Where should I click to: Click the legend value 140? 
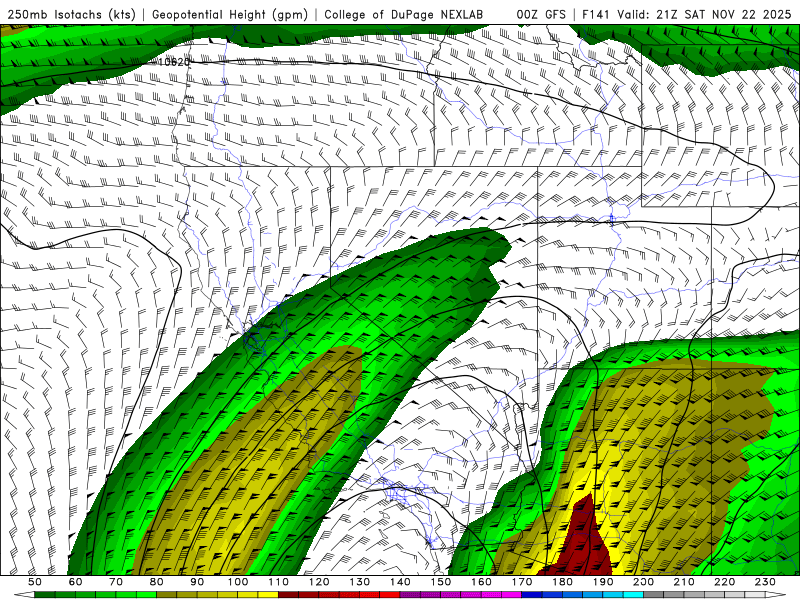tap(400, 582)
